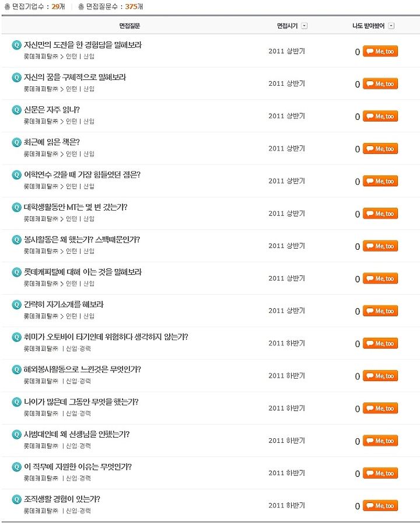
Task: Click the Q icon beside '최근에 읽은 책은?'
Action: point(16,142)
